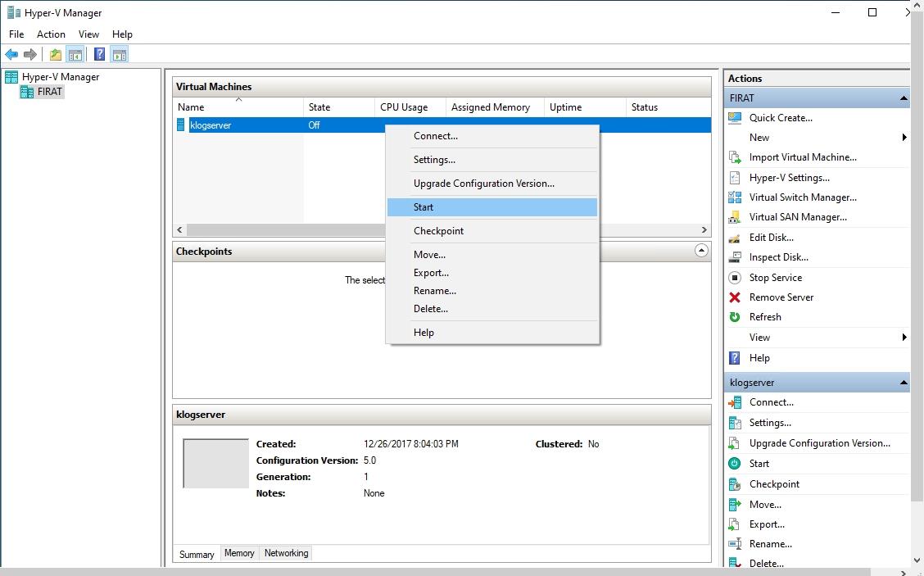The image size is (924, 576).
Task: Click the red Remove Server icon
Action: click(x=735, y=297)
